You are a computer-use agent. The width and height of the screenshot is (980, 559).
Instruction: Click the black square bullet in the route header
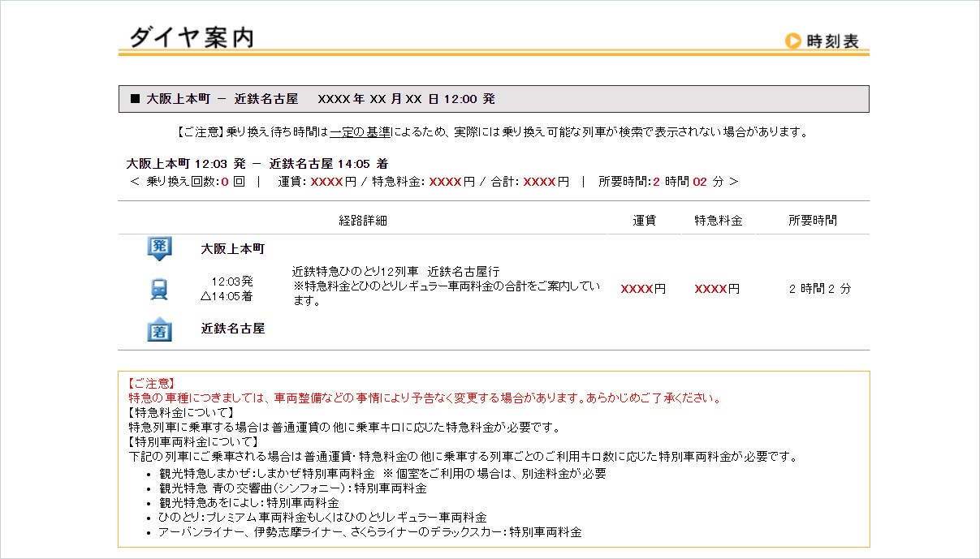tap(135, 98)
